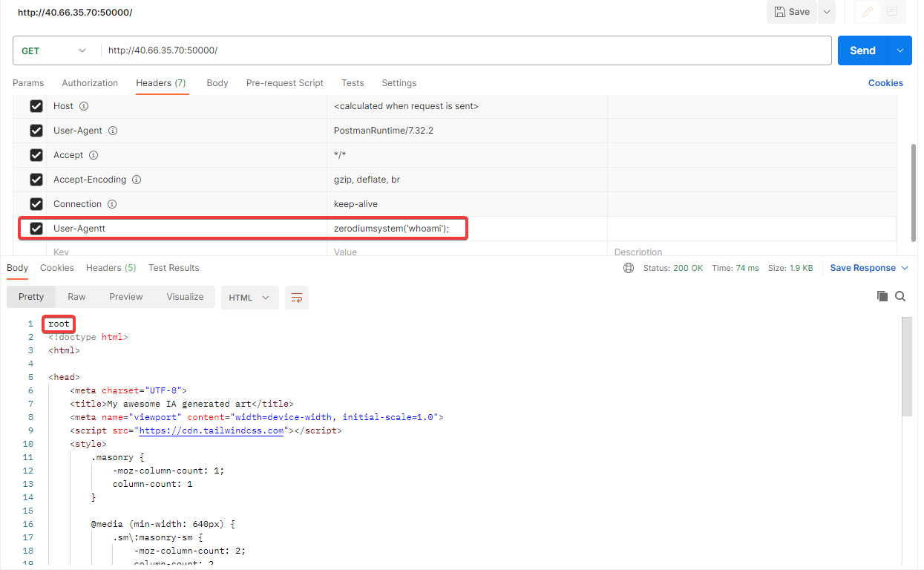Viewport: 924px width, 570px height.
Task: Click the blue Send button
Action: coord(862,50)
